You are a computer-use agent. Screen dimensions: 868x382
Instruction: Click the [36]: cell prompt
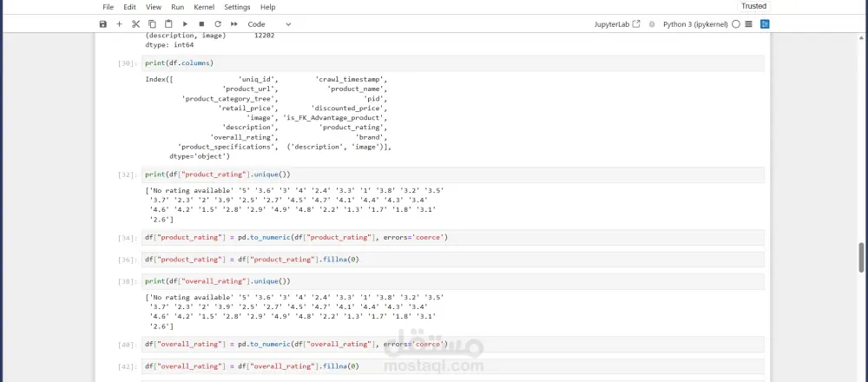[x=128, y=260]
